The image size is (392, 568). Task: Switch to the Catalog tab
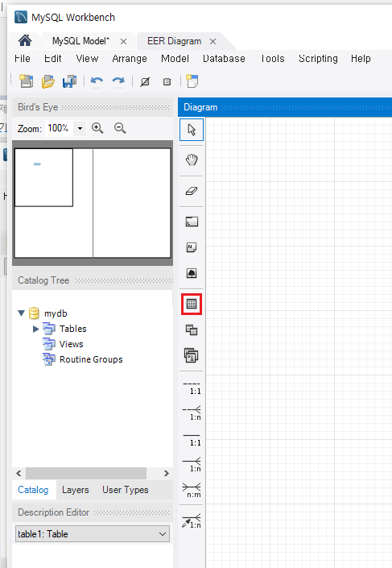33,490
